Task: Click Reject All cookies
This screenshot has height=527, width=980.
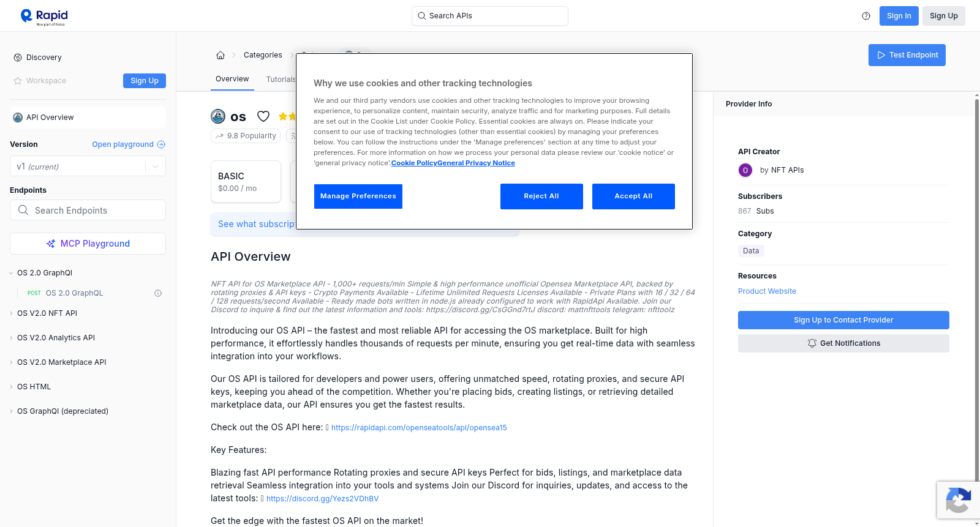Action: coord(541,196)
